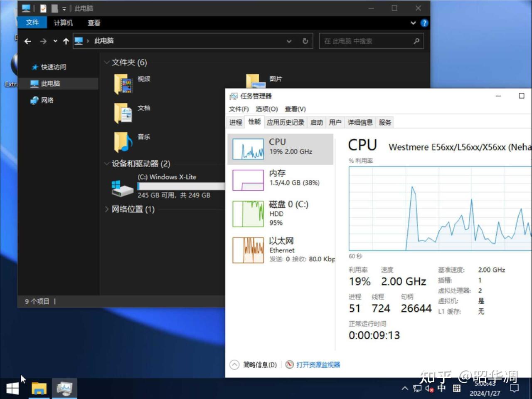This screenshot has width=532, height=399.
Task: Refresh the File Explorer address bar
Action: pos(305,41)
